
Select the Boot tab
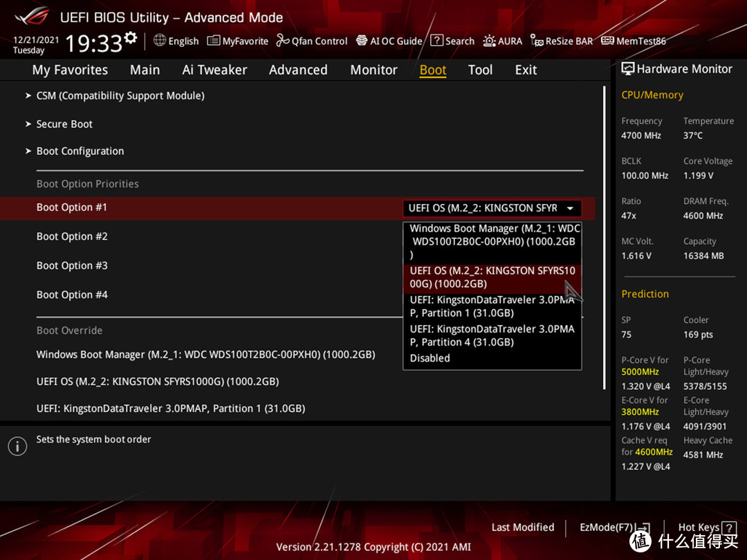432,70
